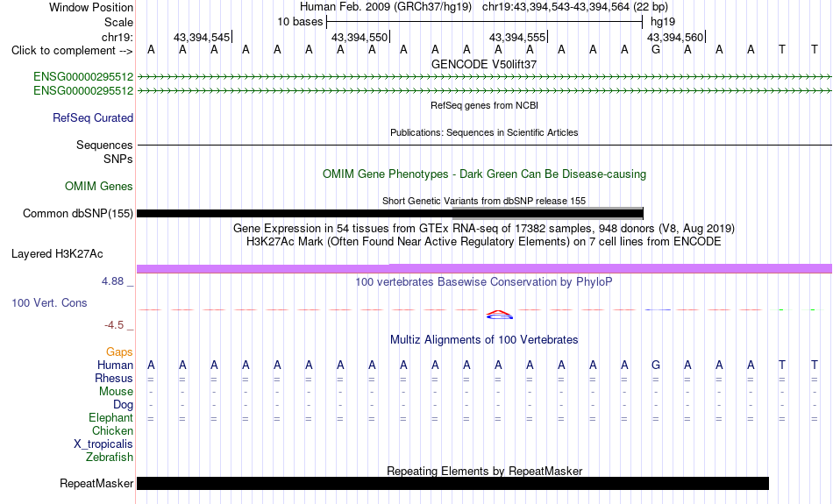The image size is (833, 504).
Task: Click PhyloP minimum value -4.5
Action: (x=114, y=325)
